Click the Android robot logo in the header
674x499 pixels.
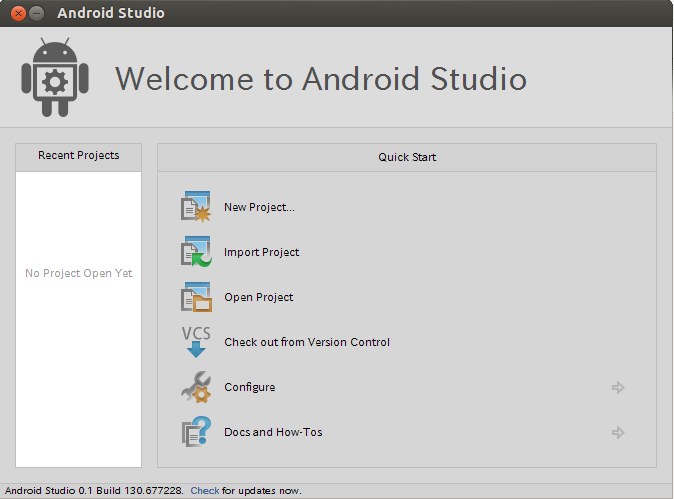click(x=55, y=77)
